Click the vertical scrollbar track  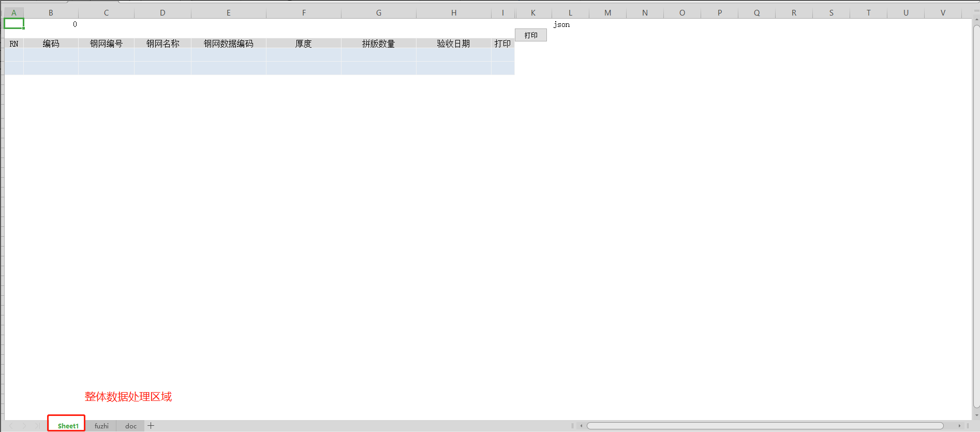(976, 207)
